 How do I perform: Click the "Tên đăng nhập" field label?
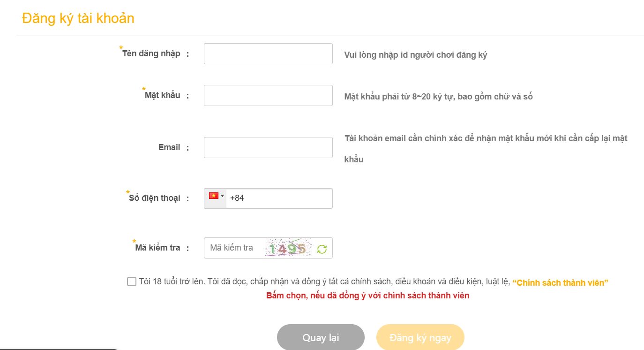[x=151, y=53]
